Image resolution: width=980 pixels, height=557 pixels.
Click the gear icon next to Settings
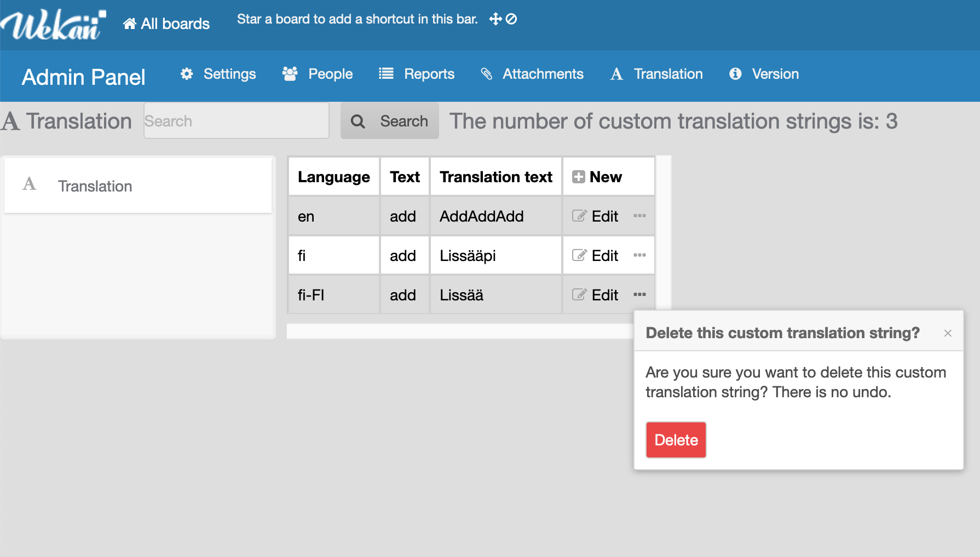[x=187, y=74]
